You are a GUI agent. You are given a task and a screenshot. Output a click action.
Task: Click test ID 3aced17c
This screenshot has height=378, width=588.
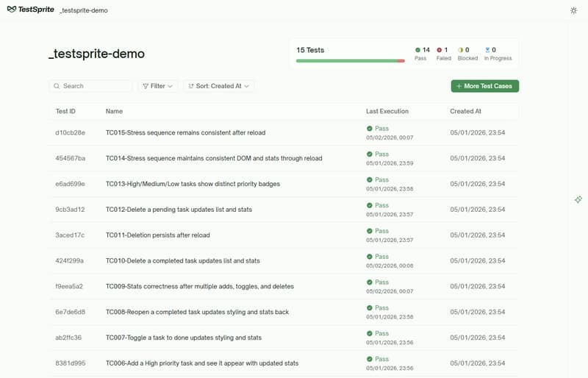(70, 235)
